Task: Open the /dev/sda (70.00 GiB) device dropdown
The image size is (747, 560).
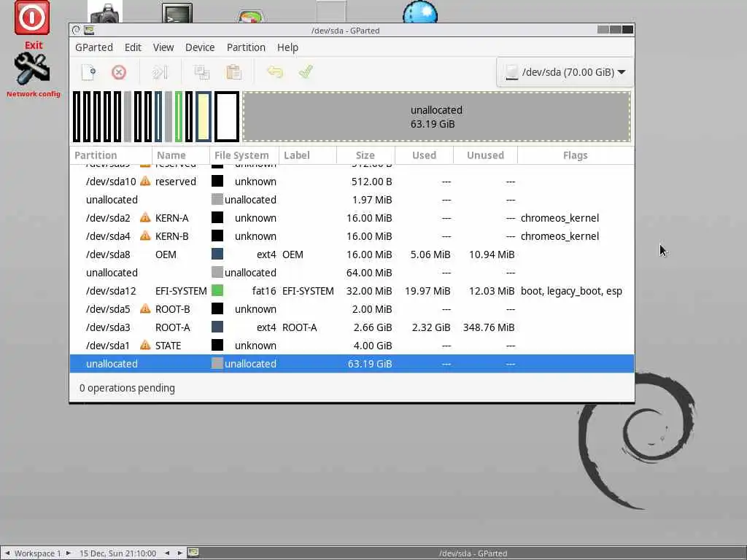Action: tap(565, 72)
